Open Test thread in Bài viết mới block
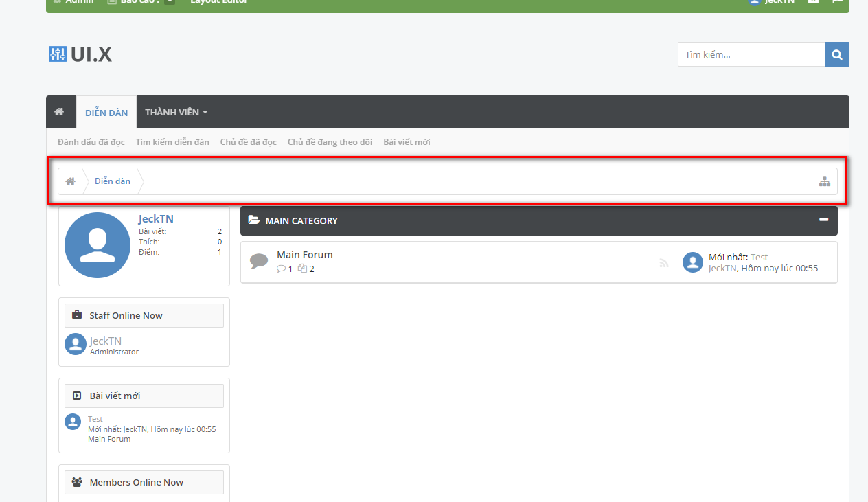 tap(95, 419)
